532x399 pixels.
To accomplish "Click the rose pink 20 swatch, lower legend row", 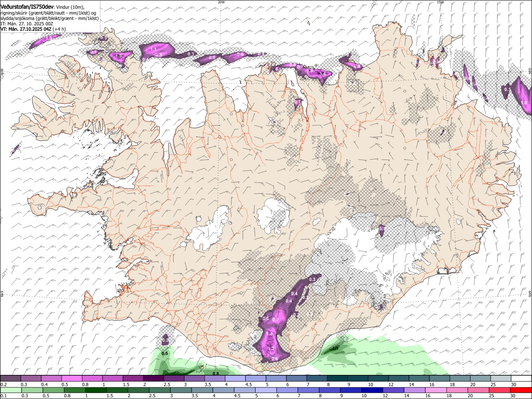I will click(x=478, y=390).
